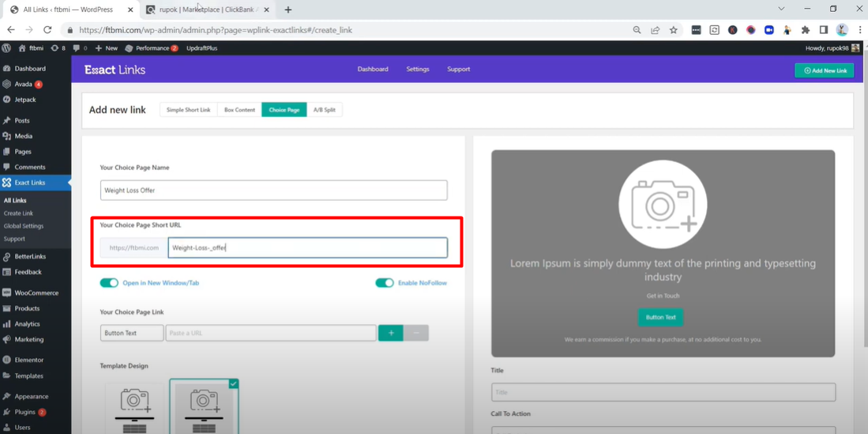
Task: Open Dashboard in Exact Links header
Action: pos(373,70)
